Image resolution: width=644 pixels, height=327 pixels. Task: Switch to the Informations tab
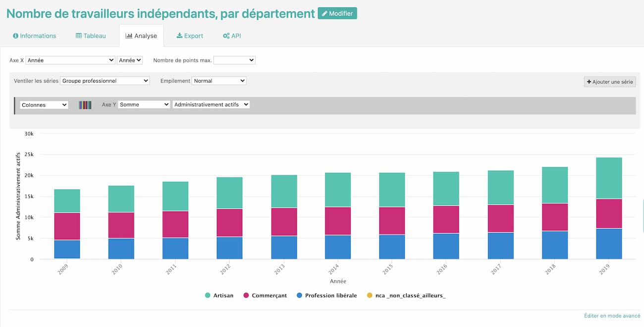point(35,36)
